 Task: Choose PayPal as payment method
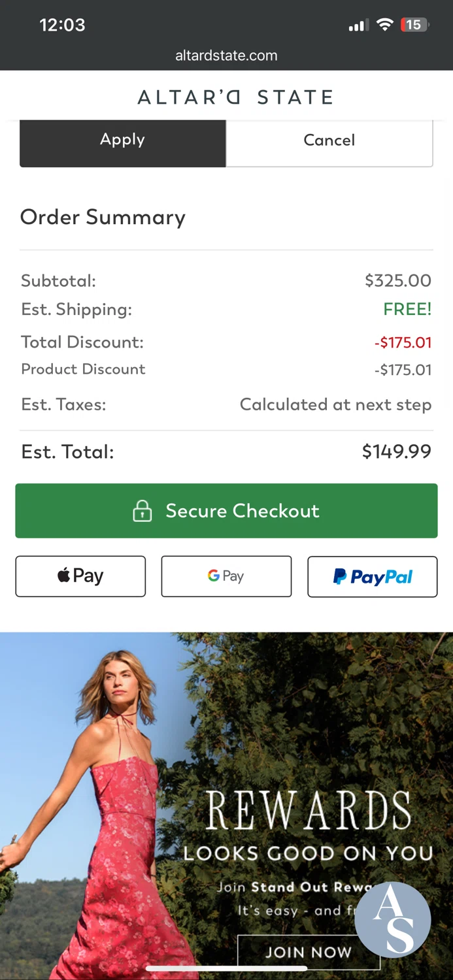coord(372,576)
